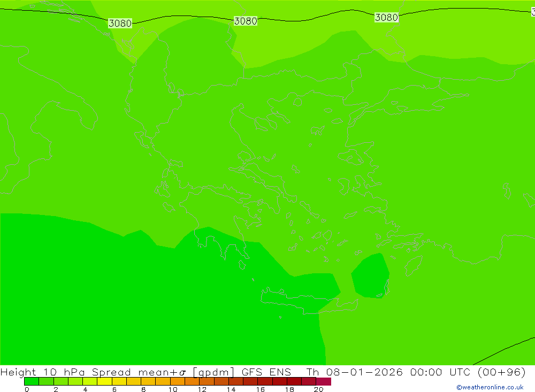Click the legend scale value '0'
535x392 pixels.
coord(27,389)
